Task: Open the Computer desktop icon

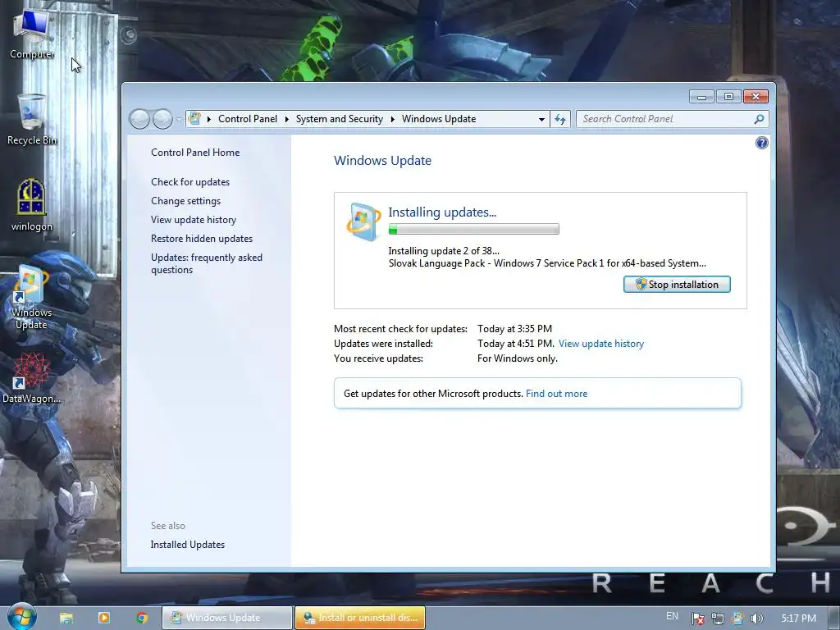Action: tap(31, 34)
